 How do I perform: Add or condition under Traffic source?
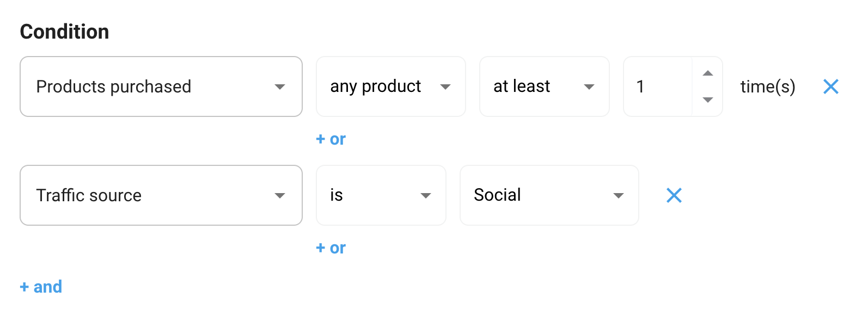331,248
